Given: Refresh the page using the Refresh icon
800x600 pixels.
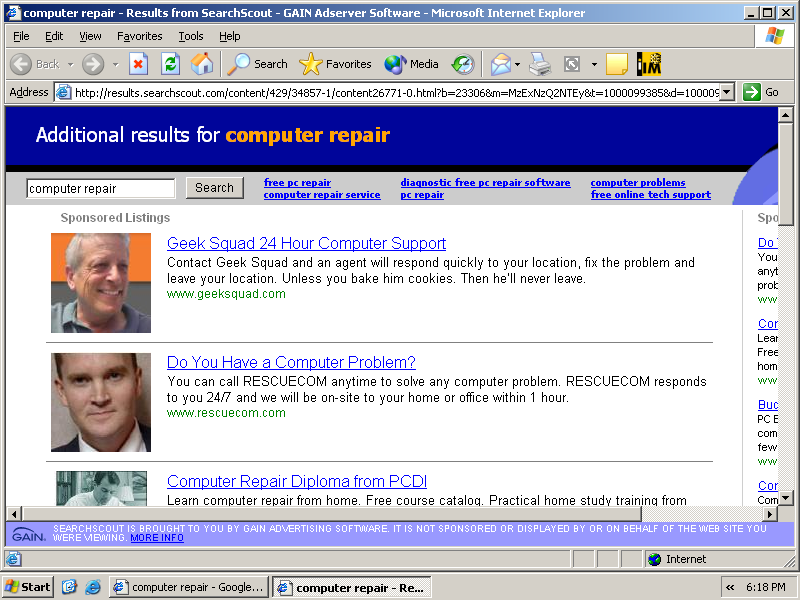Looking at the screenshot, I should pos(170,64).
